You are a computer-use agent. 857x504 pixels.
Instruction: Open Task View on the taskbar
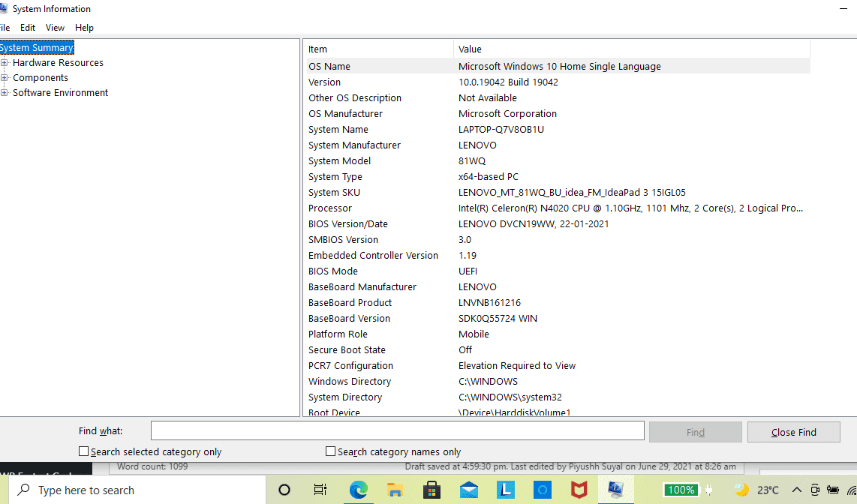tap(320, 490)
